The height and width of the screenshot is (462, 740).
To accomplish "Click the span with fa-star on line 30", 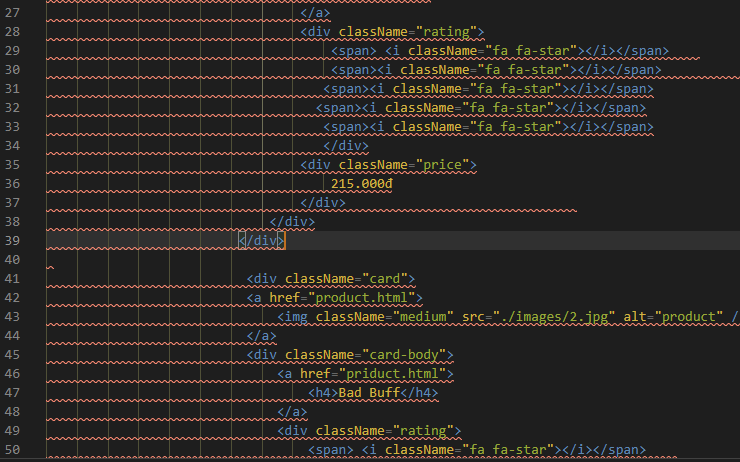I will click(x=496, y=70).
